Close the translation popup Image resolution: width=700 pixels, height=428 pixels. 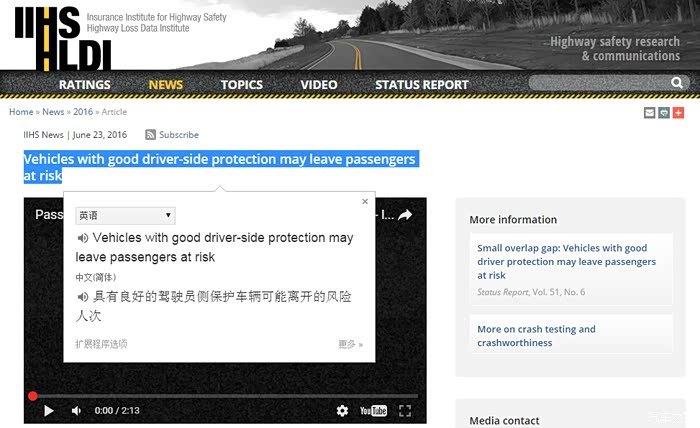point(365,201)
